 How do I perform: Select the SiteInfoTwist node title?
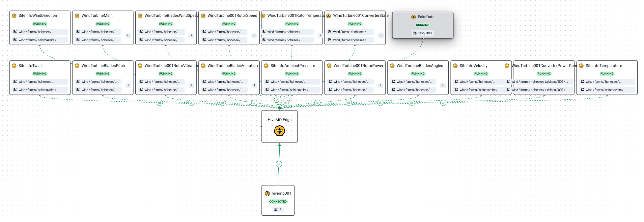pos(30,66)
